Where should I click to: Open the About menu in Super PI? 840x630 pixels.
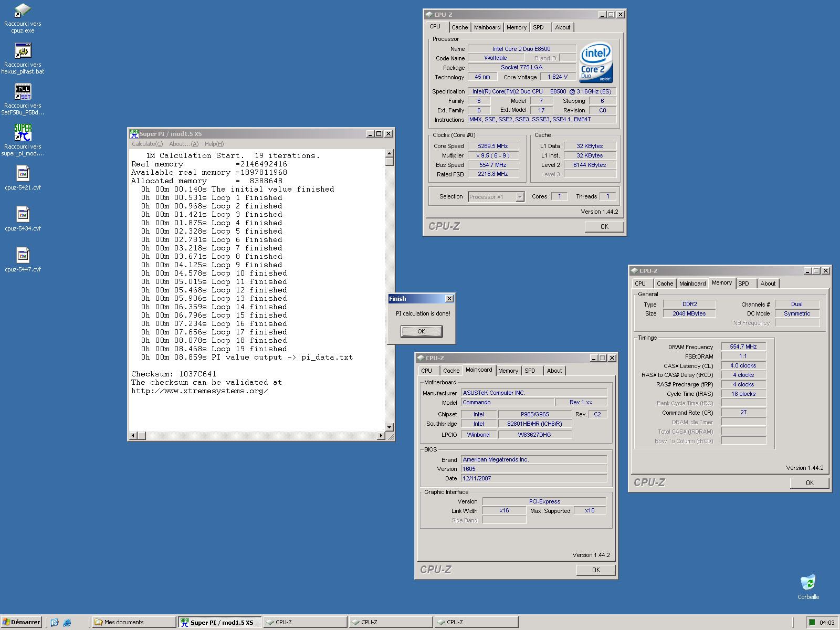pos(184,144)
